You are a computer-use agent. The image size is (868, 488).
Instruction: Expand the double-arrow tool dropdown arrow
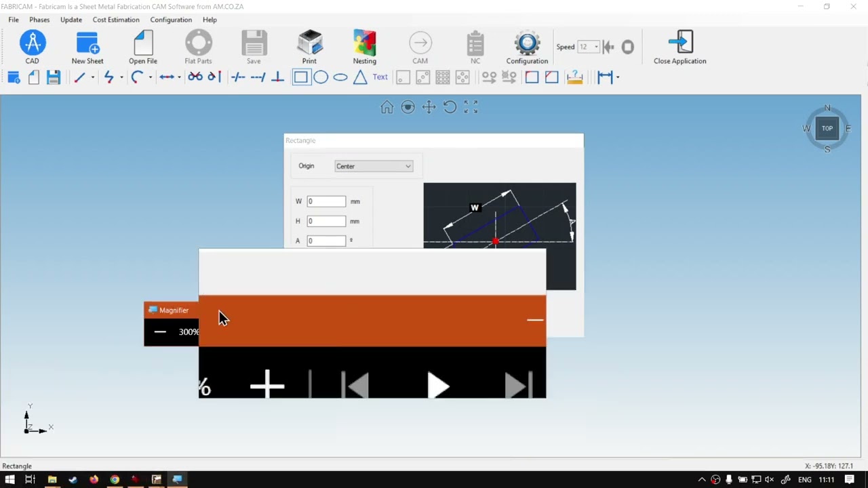coord(179,77)
